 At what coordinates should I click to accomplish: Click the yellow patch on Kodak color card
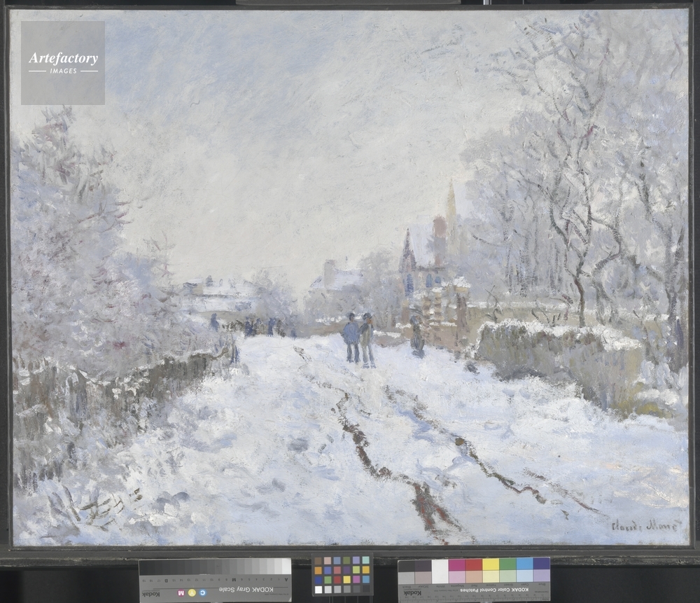point(490,565)
